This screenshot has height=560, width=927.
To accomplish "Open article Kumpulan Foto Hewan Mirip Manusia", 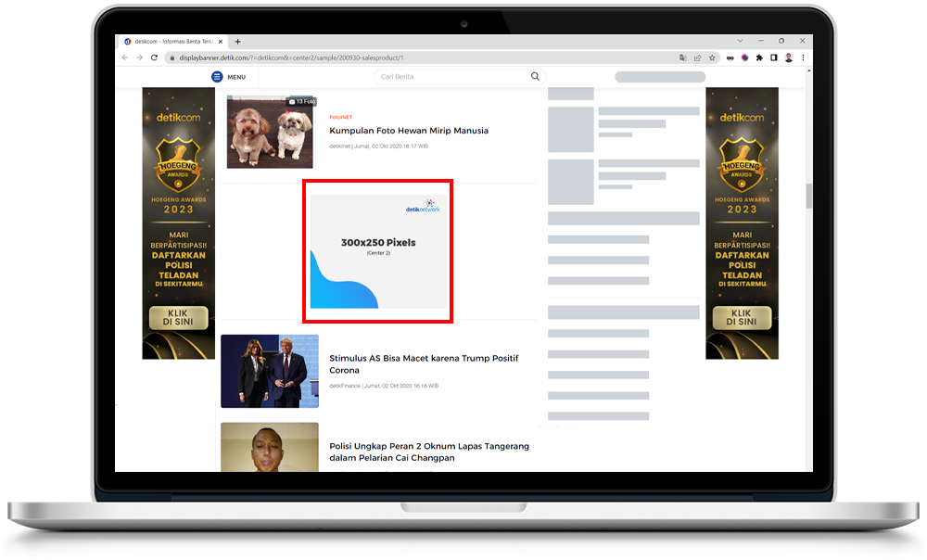I will (x=409, y=131).
